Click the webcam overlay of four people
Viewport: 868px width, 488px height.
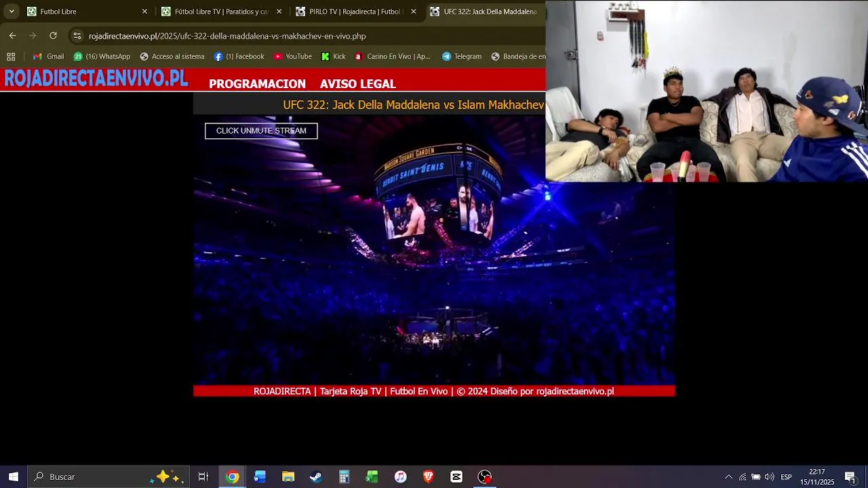[707, 91]
